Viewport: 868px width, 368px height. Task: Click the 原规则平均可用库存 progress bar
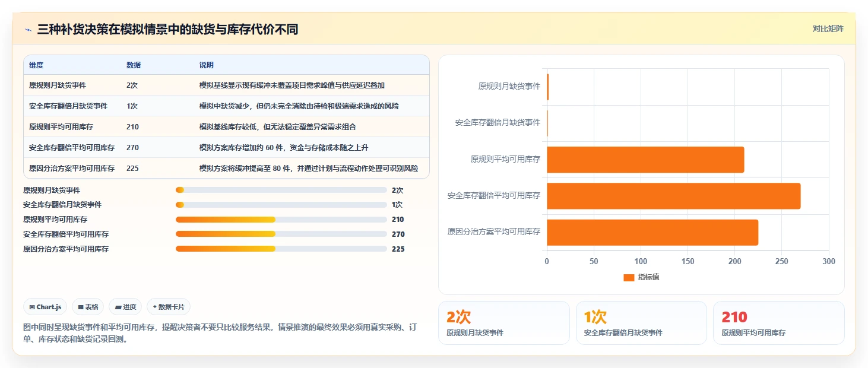pos(281,220)
